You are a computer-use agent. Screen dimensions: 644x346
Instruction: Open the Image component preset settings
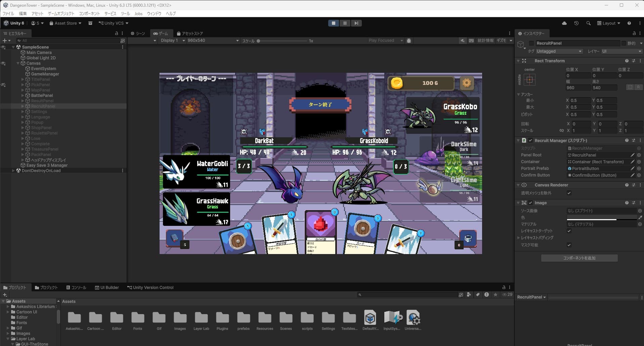634,203
